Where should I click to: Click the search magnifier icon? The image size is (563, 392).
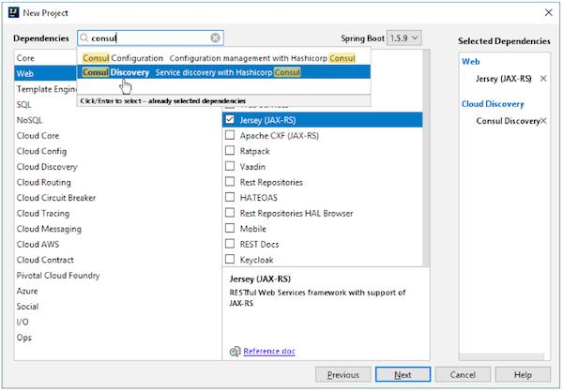85,38
